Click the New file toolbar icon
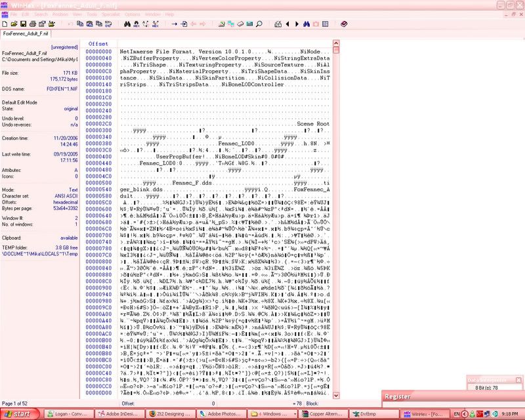This screenshot has width=525, height=420. [x=6, y=24]
